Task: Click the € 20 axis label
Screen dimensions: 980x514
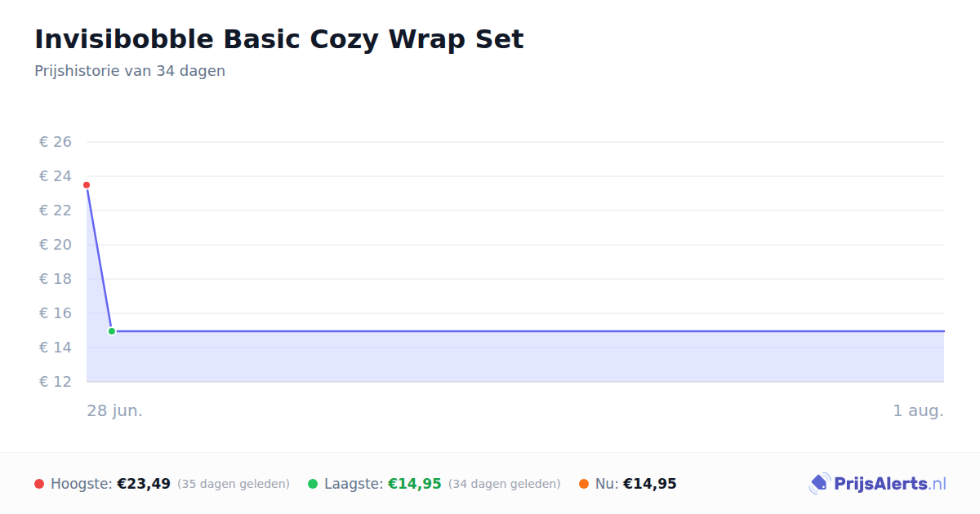Action: pyautogui.click(x=56, y=245)
